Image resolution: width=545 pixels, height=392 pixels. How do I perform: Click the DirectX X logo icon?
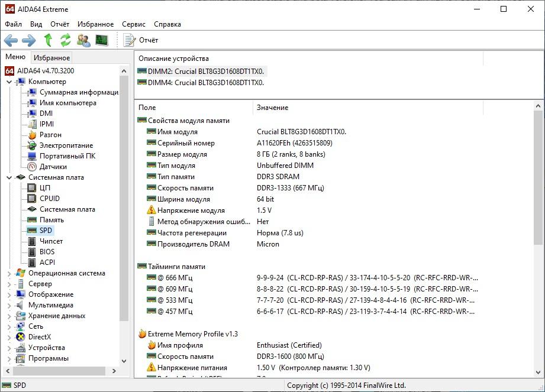(21, 337)
